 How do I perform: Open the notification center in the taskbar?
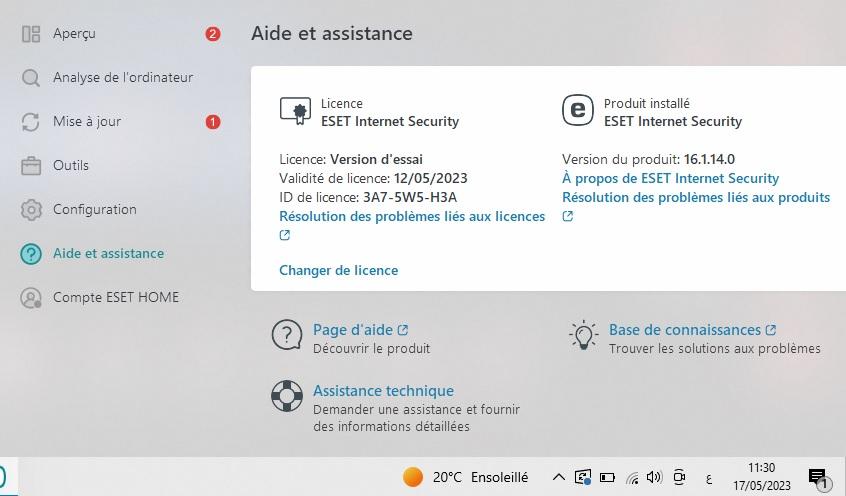(818, 477)
